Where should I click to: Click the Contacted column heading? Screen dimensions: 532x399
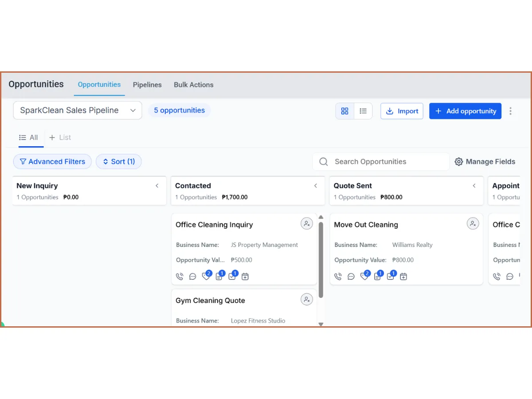pyautogui.click(x=193, y=186)
